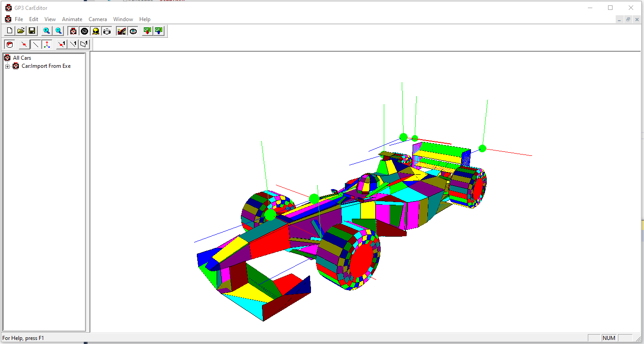644x344 pixels.
Task: Click the camera icon in toolbar
Action: (107, 31)
